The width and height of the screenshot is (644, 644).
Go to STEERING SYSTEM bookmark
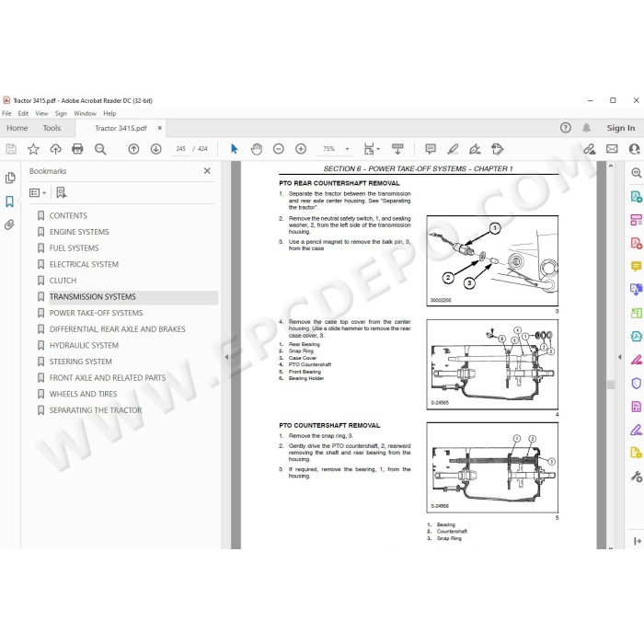pyautogui.click(x=81, y=362)
